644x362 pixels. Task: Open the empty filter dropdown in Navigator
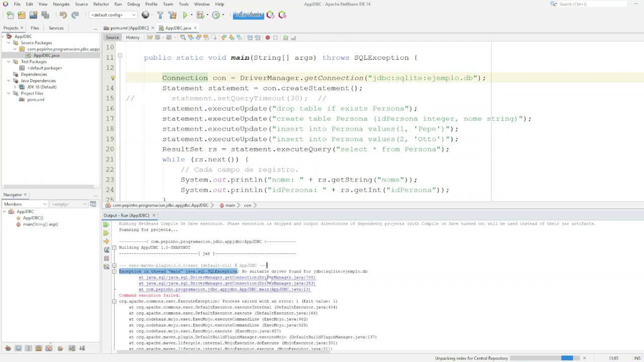pyautogui.click(x=69, y=204)
